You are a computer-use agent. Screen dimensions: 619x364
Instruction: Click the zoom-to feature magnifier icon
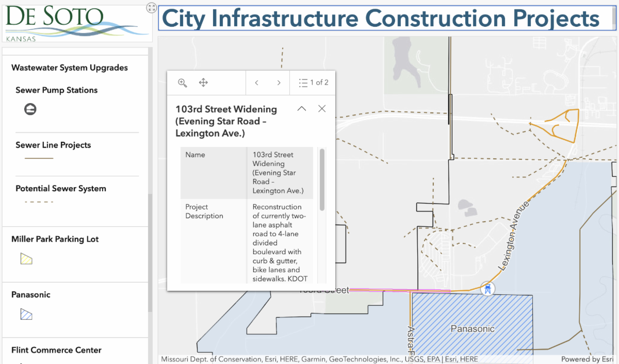click(x=182, y=83)
